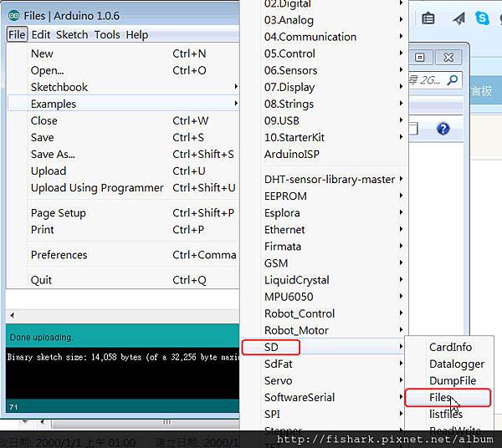Viewport: 502px width, 448px height.
Task: Open the Help menu
Action: (137, 34)
